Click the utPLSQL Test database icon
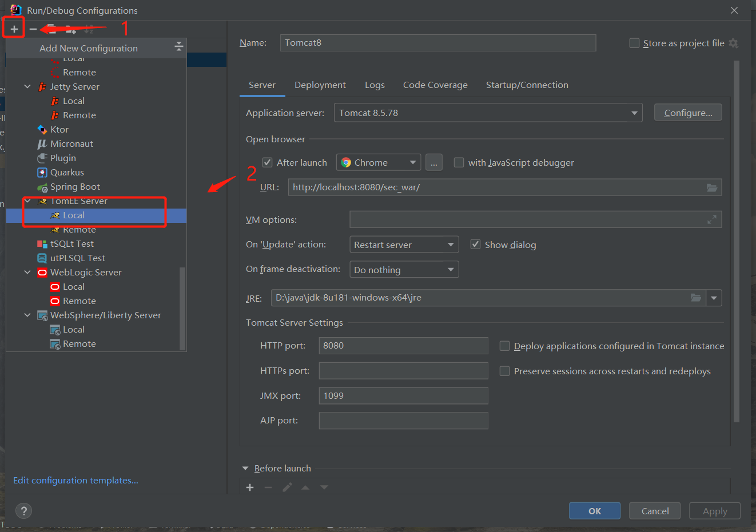 pyautogui.click(x=42, y=258)
